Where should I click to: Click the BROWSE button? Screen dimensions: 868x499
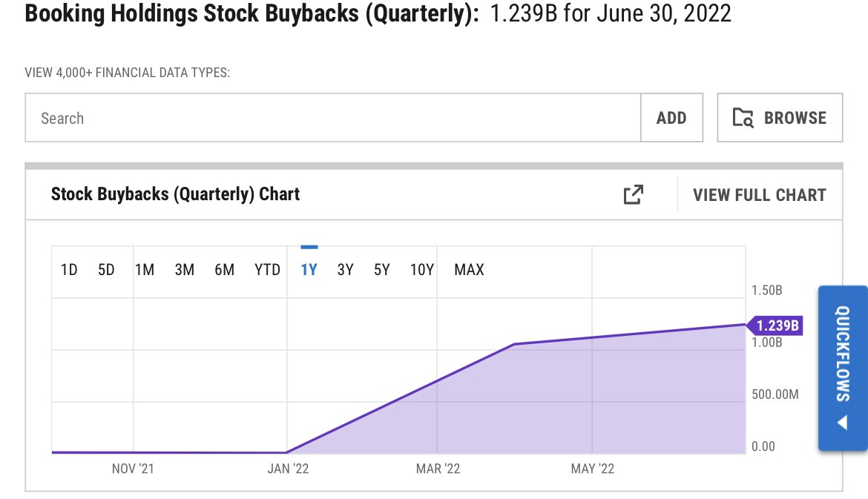pyautogui.click(x=780, y=118)
